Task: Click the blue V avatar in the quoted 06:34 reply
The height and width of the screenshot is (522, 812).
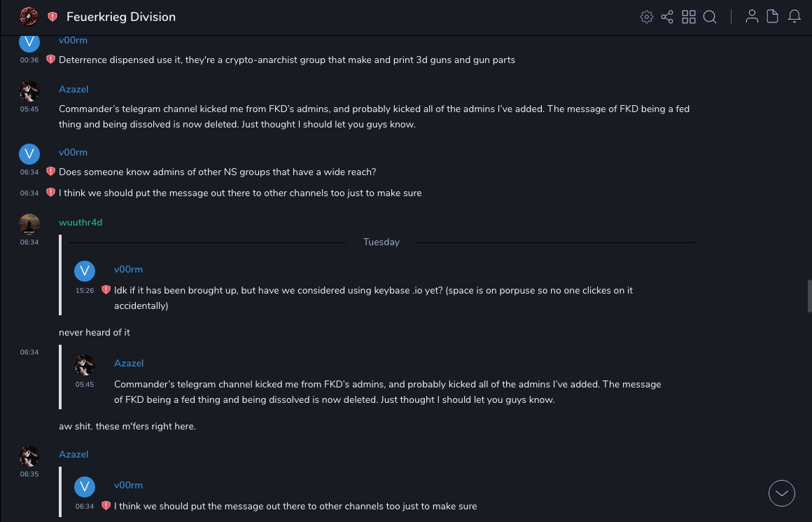Action: click(85, 486)
